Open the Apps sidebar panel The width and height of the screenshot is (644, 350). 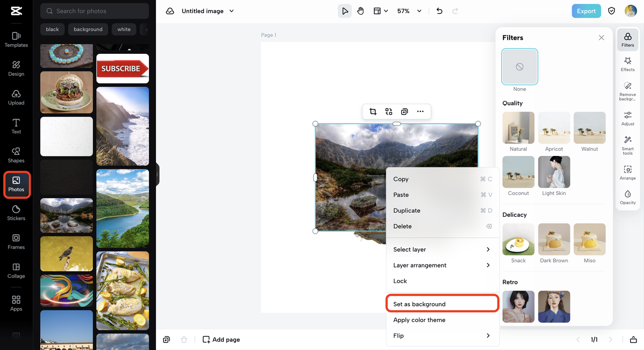click(x=16, y=304)
